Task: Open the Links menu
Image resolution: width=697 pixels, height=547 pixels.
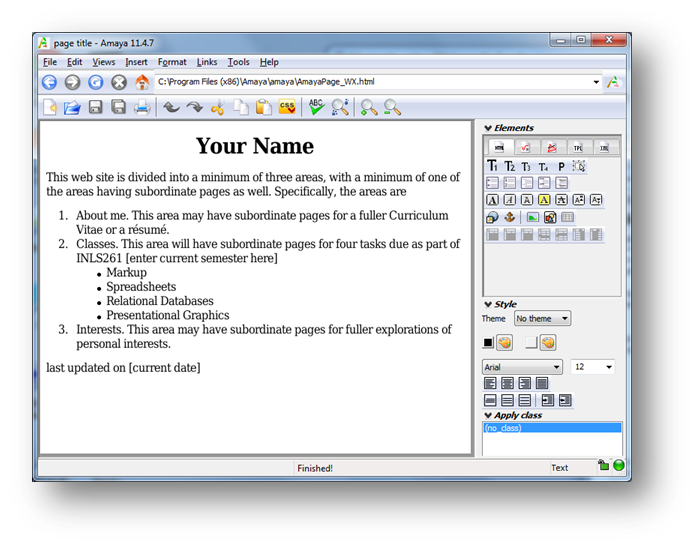Action: (207, 62)
